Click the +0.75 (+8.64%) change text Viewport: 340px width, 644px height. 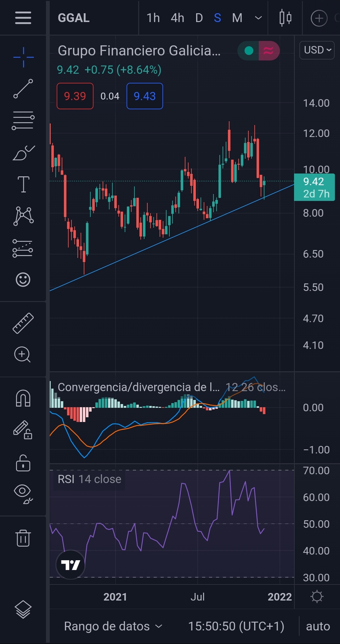(x=123, y=70)
